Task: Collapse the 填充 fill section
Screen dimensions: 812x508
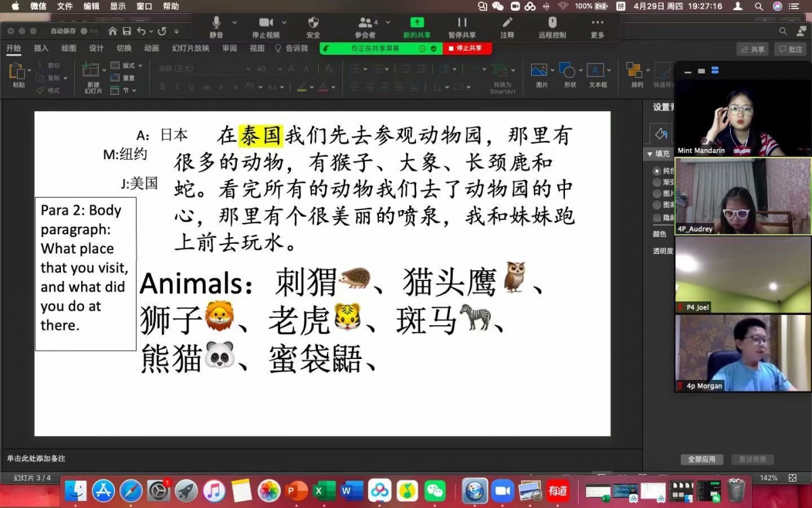Action: click(650, 154)
